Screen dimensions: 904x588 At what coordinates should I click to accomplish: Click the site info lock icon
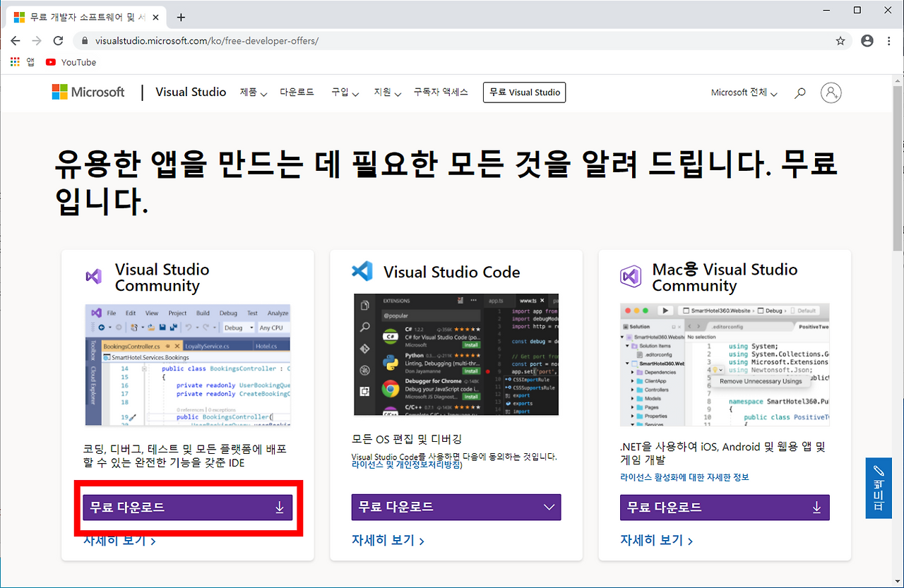tap(83, 41)
